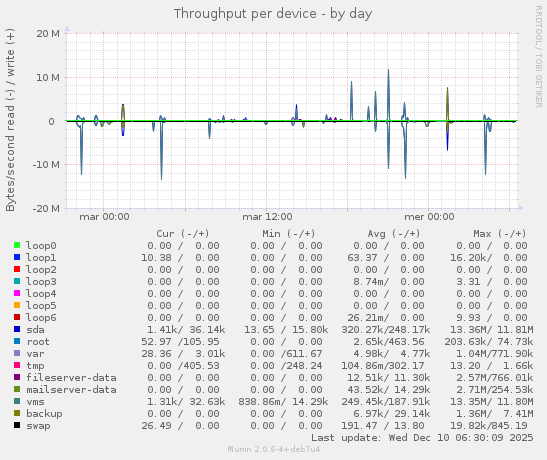Screen dimensions: 547x460
Task: Click the 'tmp' legend label
Action: (x=35, y=366)
